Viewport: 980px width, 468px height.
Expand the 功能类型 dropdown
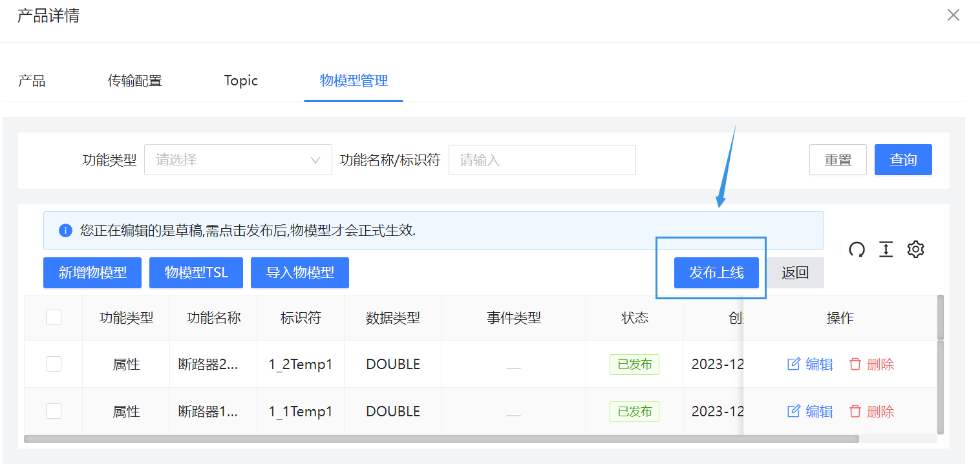point(238,160)
